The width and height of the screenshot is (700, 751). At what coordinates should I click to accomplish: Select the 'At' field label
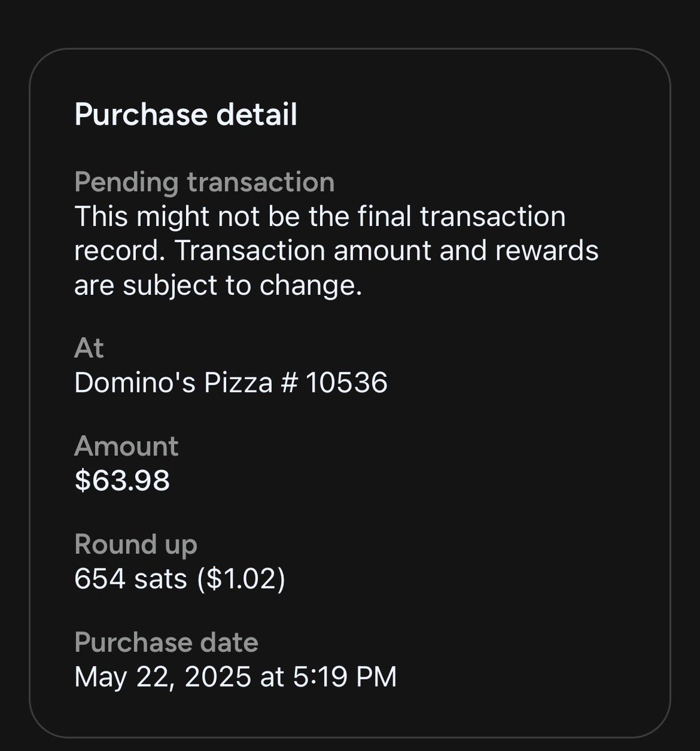(x=89, y=348)
